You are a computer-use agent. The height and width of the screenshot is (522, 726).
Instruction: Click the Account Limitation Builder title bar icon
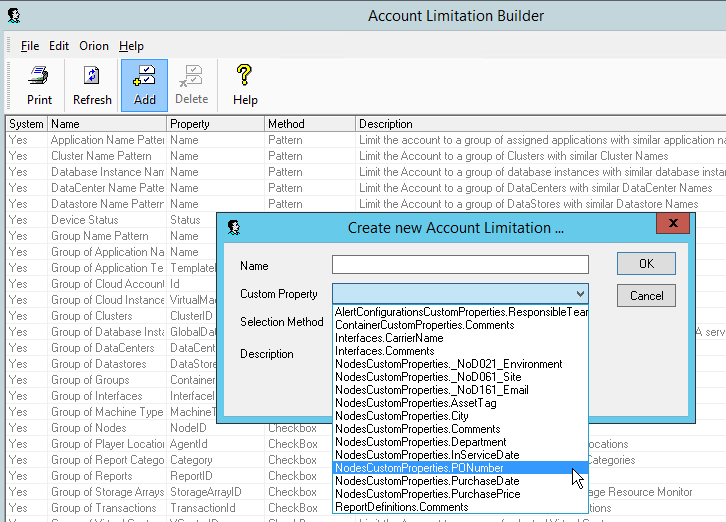pyautogui.click(x=14, y=16)
